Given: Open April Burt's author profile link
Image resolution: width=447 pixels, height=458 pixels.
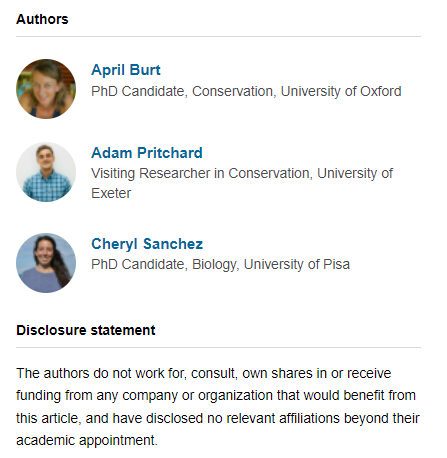Looking at the screenshot, I should coord(126,70).
